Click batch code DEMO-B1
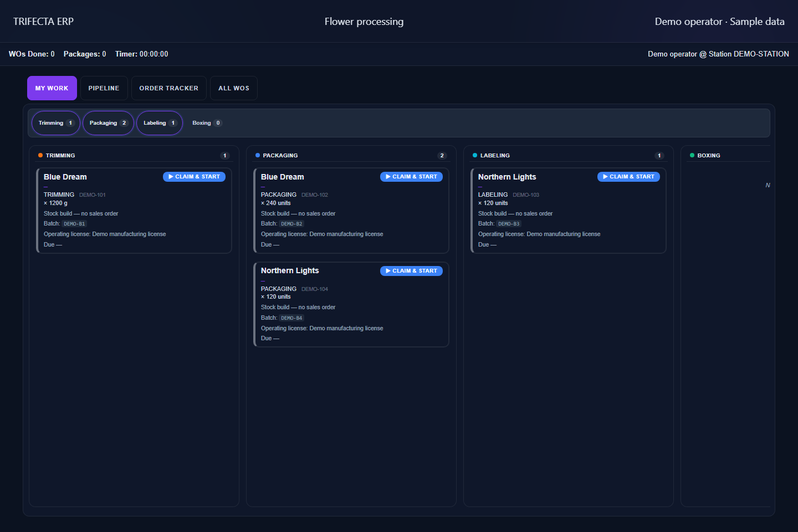This screenshot has width=798, height=532. 74,224
